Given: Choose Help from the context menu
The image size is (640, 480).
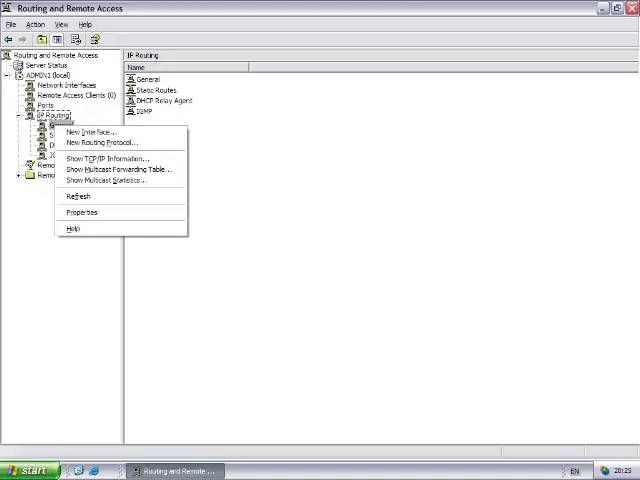Looking at the screenshot, I should [x=121, y=229].
